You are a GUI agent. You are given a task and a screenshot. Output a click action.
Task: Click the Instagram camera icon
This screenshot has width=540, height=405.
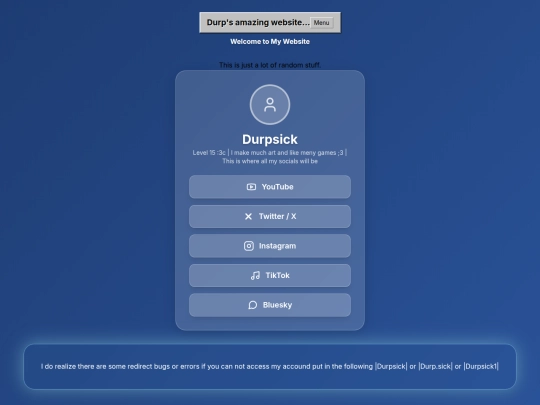[249, 246]
